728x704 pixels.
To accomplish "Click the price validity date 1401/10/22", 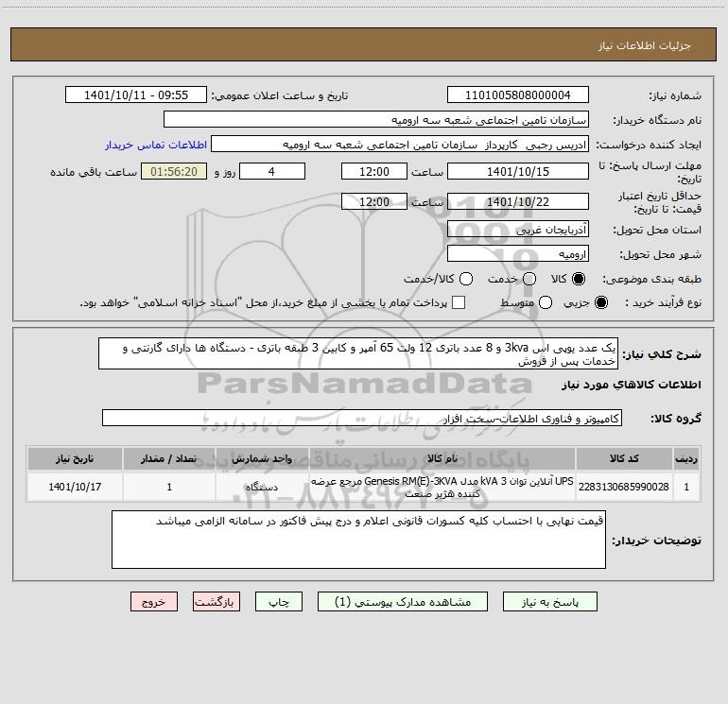I will pyautogui.click(x=518, y=201).
